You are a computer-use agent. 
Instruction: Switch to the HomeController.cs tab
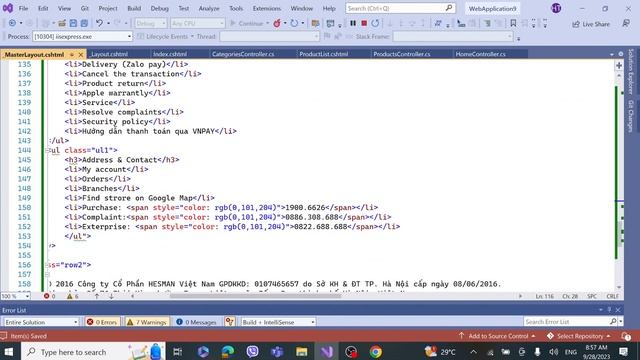(480, 54)
